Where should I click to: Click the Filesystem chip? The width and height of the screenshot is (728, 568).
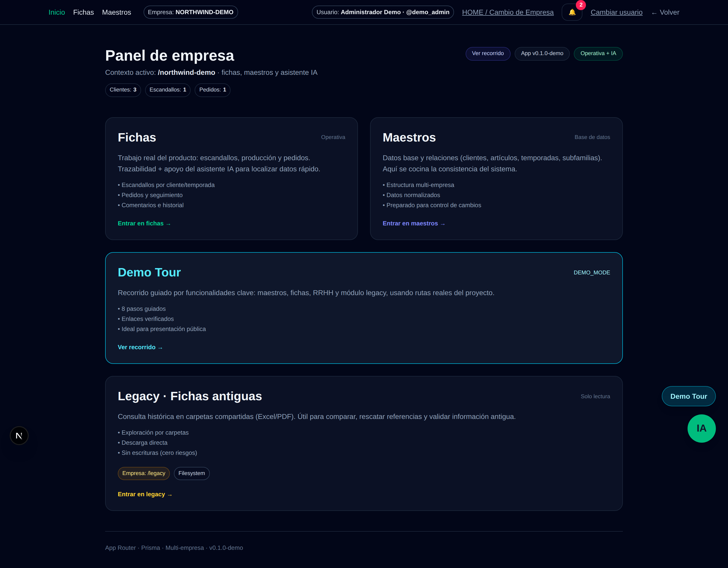191,473
